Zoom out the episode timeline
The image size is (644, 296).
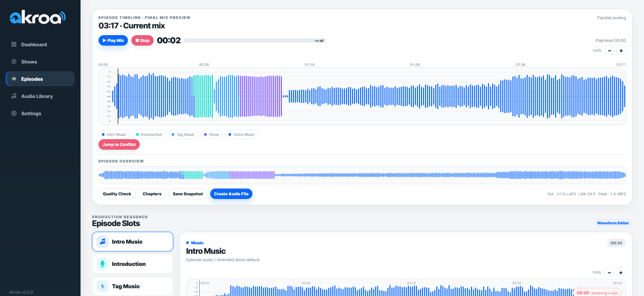coord(609,51)
